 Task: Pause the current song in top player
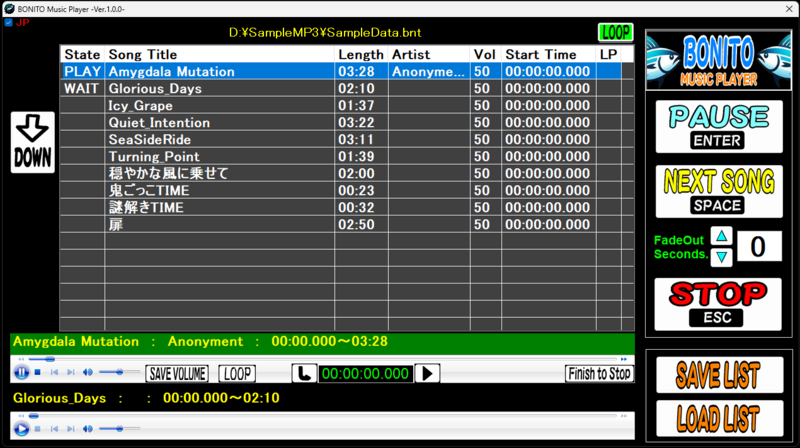coord(21,373)
